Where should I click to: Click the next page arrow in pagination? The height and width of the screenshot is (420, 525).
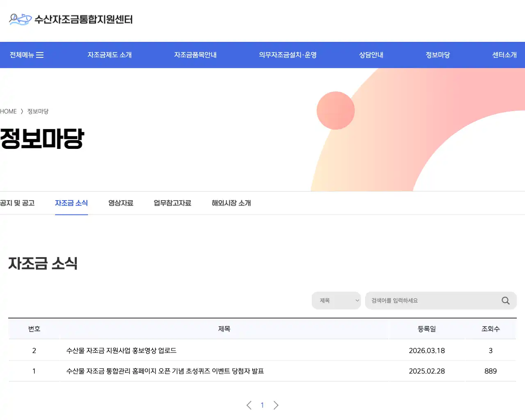276,405
